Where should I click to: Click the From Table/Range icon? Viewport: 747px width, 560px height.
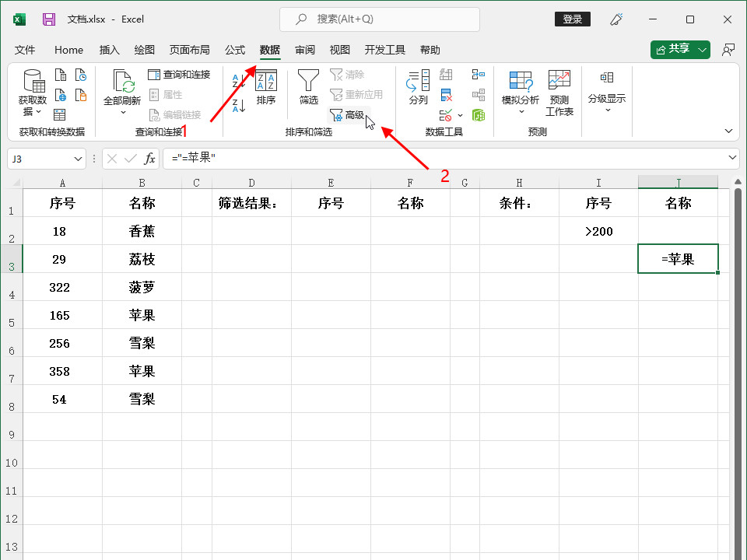[60, 115]
